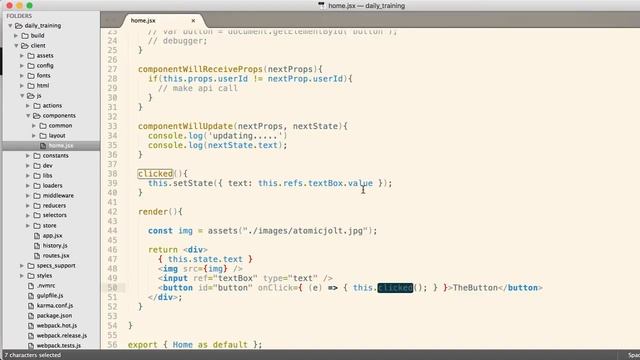Click line number 50 in the gutter
The image size is (640, 360).
click(112, 288)
